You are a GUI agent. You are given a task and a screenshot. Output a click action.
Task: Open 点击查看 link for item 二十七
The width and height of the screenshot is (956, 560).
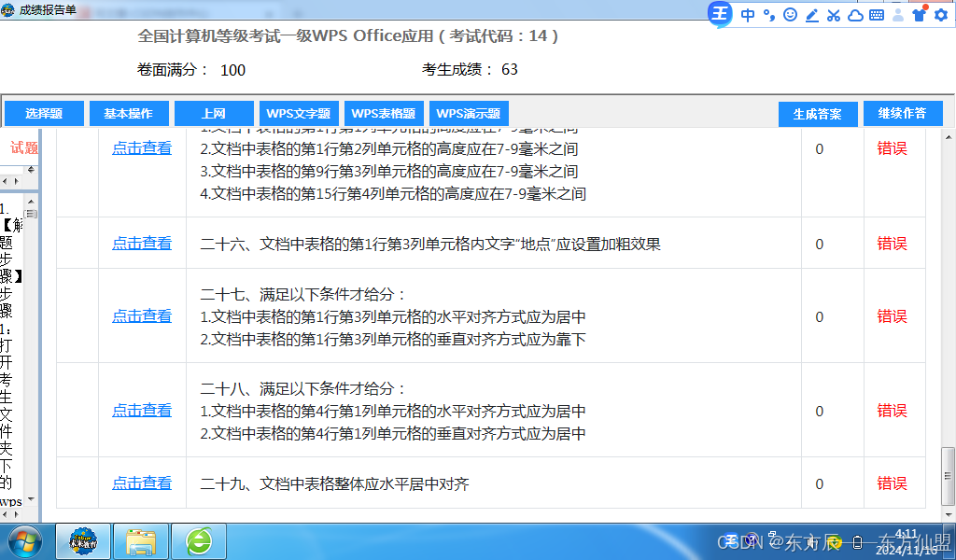click(142, 315)
